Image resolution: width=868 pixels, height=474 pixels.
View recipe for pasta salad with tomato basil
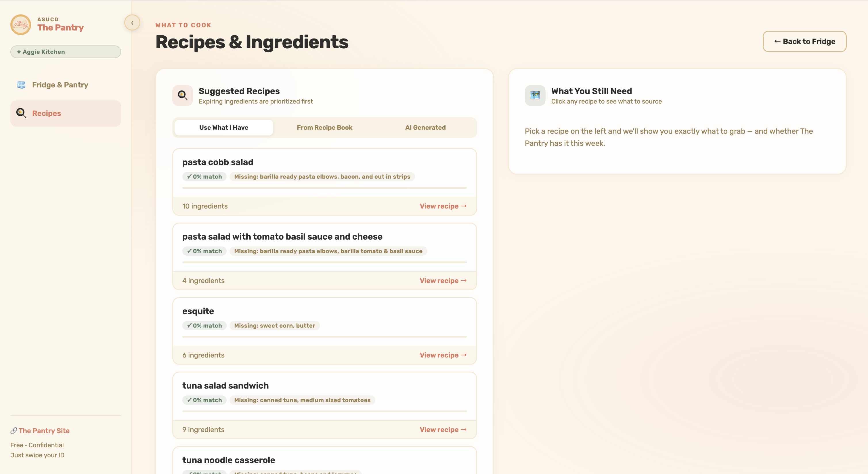click(x=443, y=281)
